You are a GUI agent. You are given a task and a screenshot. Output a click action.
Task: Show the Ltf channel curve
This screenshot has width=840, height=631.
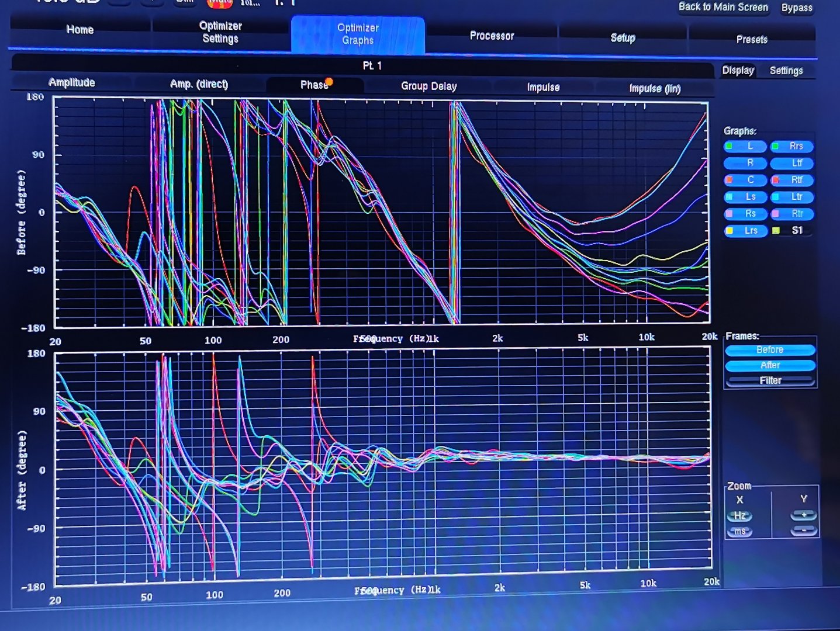click(x=791, y=163)
